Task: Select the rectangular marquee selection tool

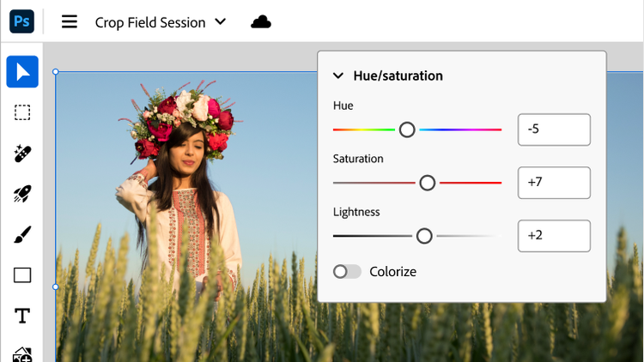Action: 22,112
